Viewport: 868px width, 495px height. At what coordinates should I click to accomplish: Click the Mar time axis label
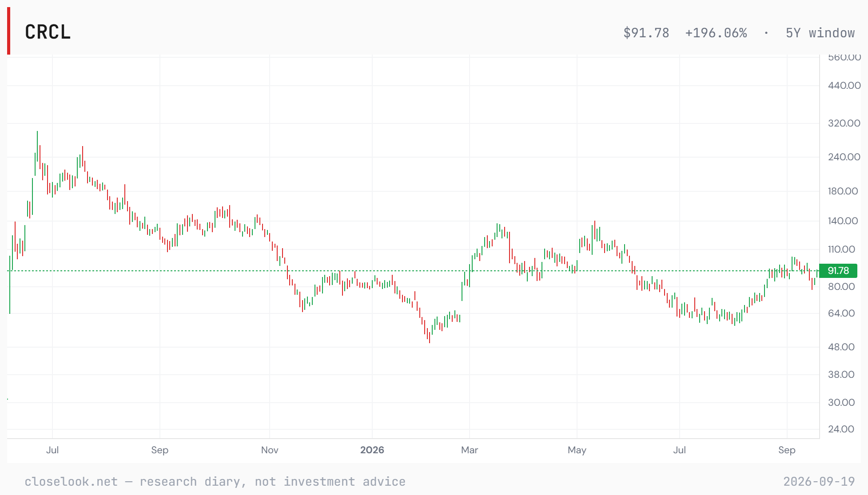(x=470, y=450)
